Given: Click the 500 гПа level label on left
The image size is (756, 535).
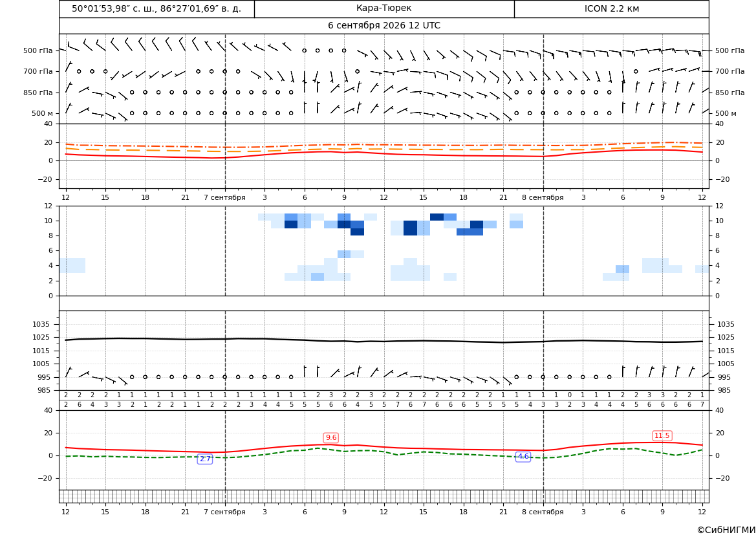Looking at the screenshot, I should [x=38, y=50].
